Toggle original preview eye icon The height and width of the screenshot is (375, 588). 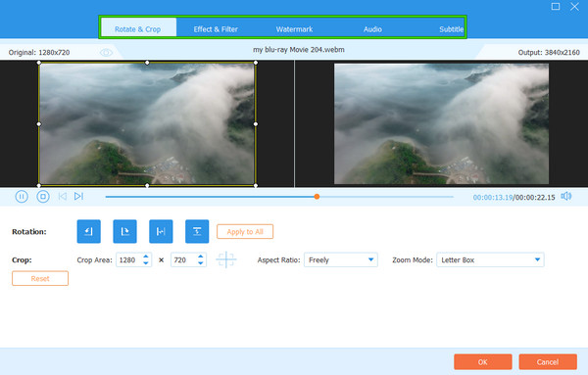(x=106, y=53)
